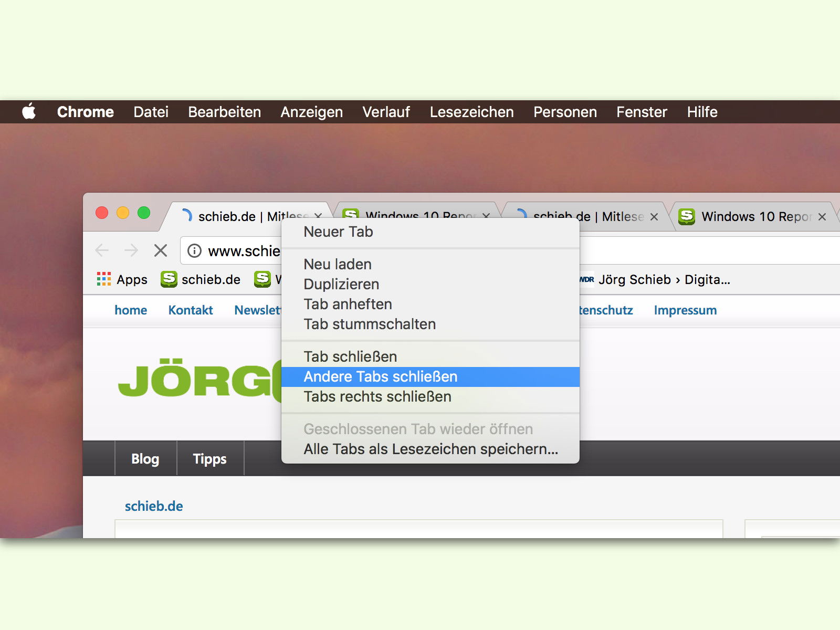Choose Neu laden in context menu
This screenshot has height=630, width=840.
point(430,264)
